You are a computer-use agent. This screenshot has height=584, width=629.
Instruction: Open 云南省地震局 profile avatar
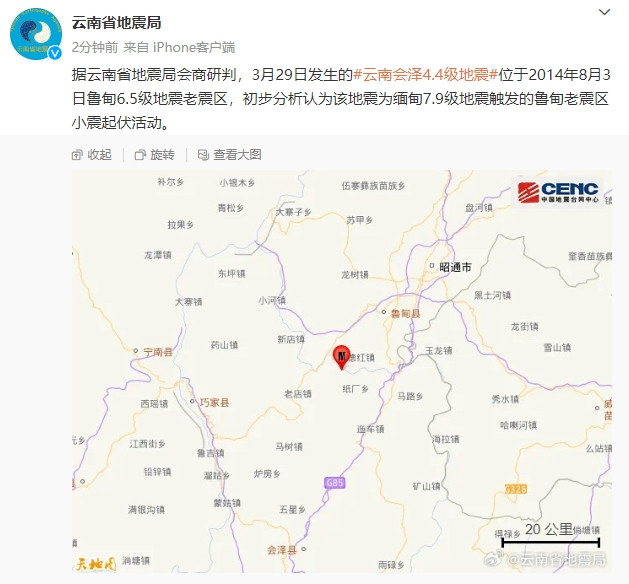[35, 34]
